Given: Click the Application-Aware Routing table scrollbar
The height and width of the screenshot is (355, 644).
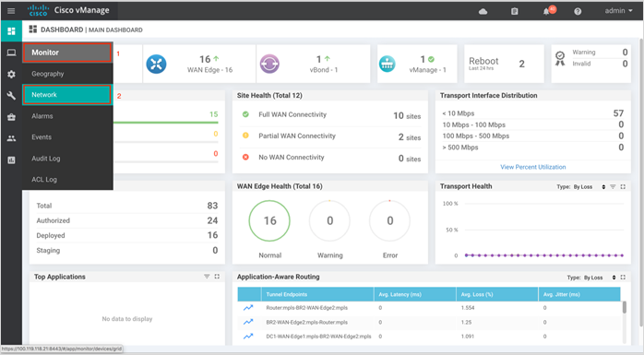Looking at the screenshot, I should point(625,307).
